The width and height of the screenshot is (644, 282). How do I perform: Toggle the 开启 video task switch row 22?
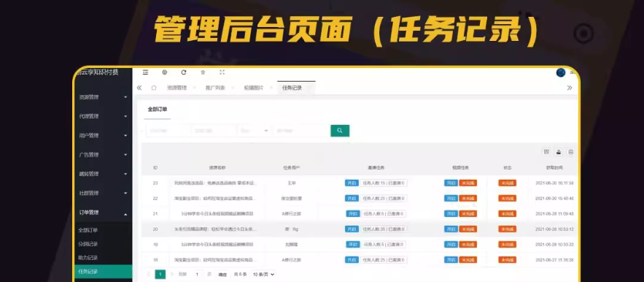tap(451, 199)
